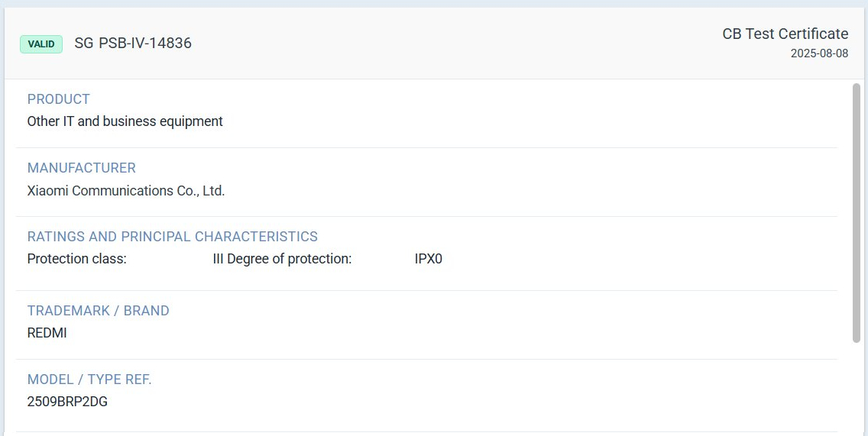The image size is (868, 436).
Task: Click the vertical scrollbar thumb
Action: pyautogui.click(x=856, y=214)
